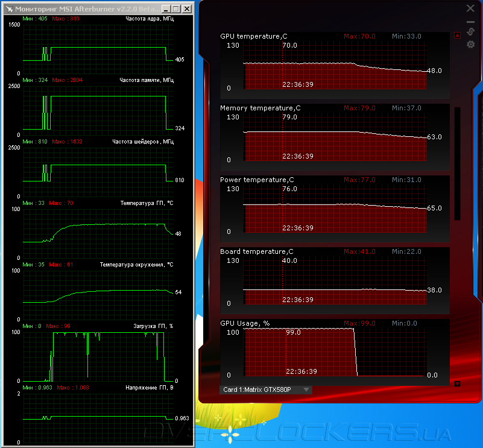Click the 'Min:37.0' memory temperature value
The height and width of the screenshot is (448, 483).
pyautogui.click(x=406, y=108)
